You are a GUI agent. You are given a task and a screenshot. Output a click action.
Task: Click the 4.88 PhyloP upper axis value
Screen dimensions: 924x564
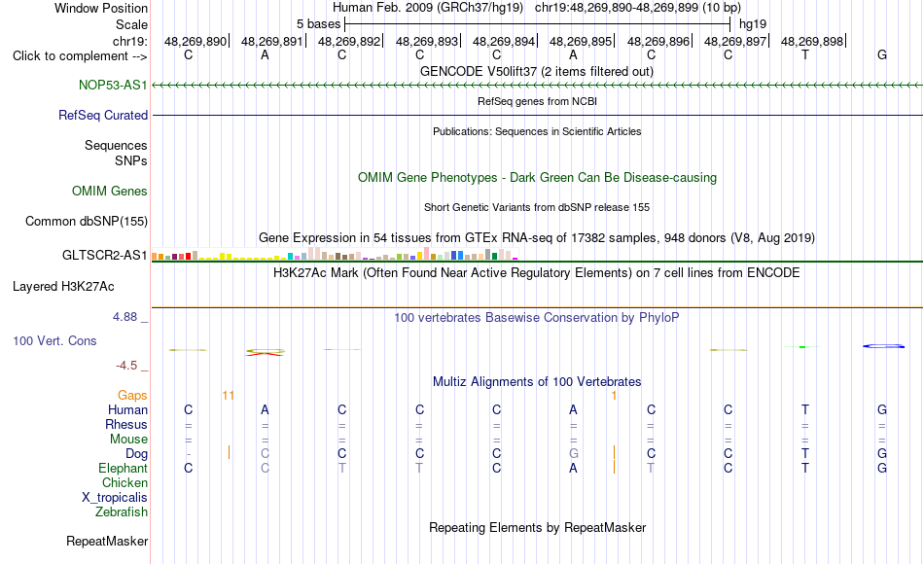coord(124,317)
